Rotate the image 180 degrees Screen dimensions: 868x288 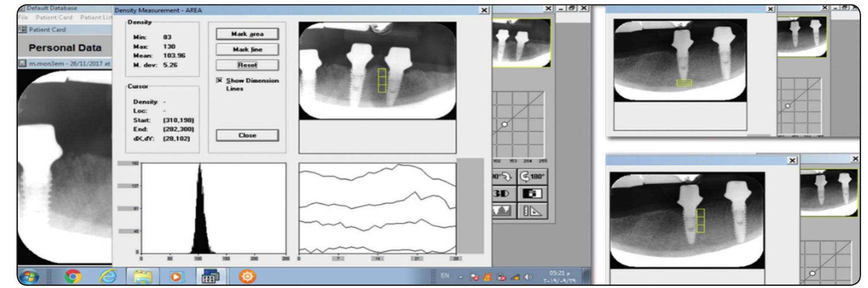tap(532, 177)
